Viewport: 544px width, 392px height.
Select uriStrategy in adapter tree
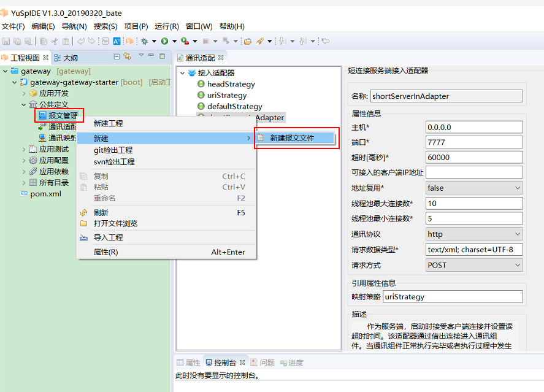point(226,95)
